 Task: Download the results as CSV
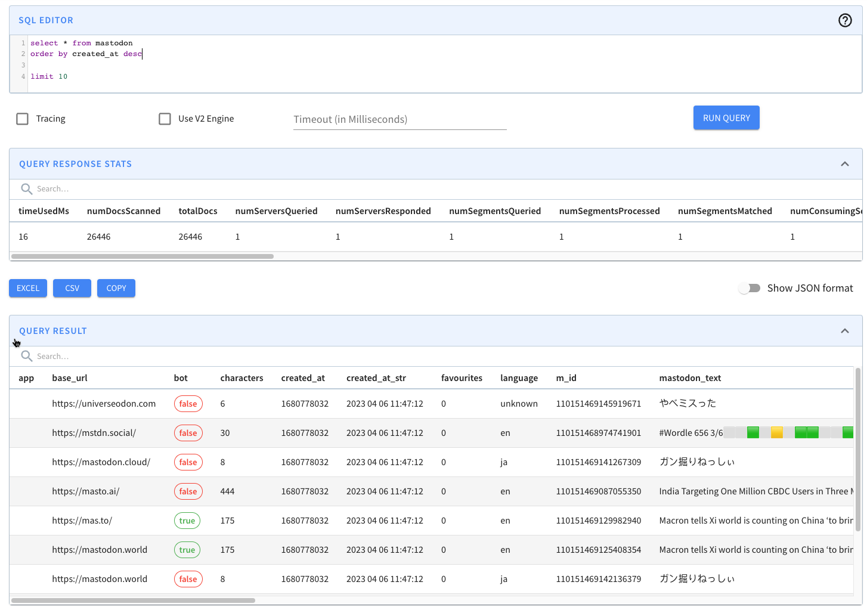tap(72, 288)
